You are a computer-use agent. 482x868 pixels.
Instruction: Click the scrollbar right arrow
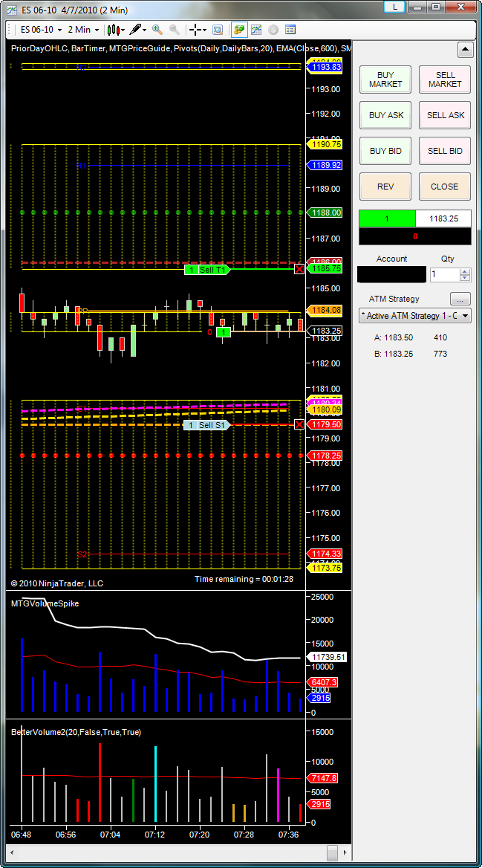coord(345,852)
